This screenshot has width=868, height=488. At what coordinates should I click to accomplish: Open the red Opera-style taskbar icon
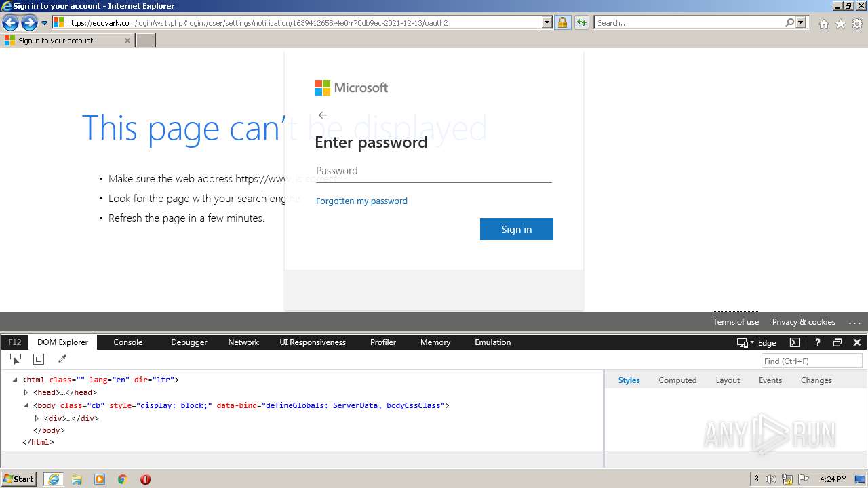click(145, 479)
